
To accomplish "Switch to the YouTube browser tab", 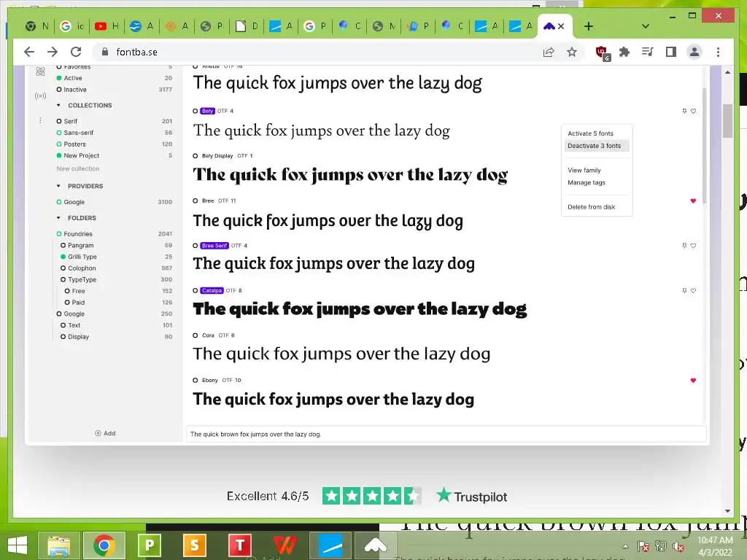I will coord(107,26).
